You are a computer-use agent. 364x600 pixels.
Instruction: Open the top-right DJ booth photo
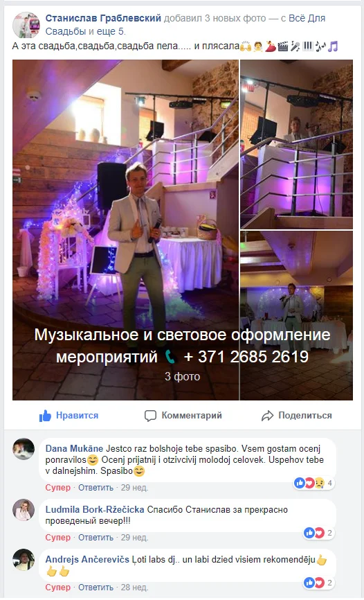click(x=296, y=144)
